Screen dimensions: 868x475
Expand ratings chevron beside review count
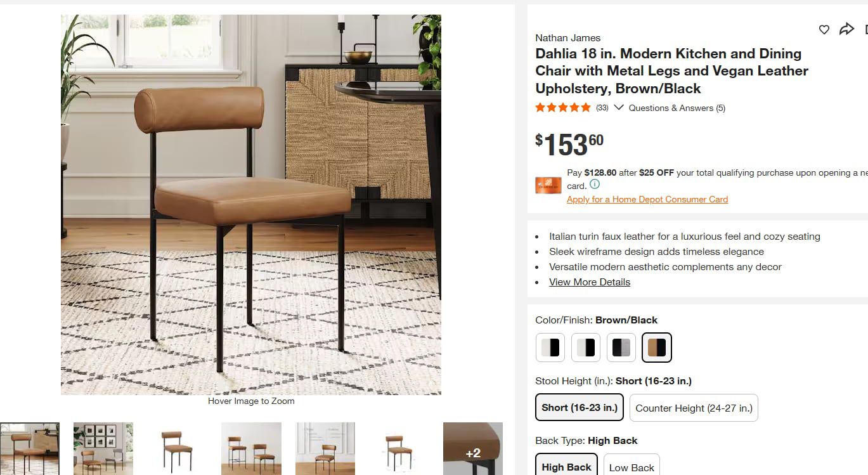click(x=619, y=108)
